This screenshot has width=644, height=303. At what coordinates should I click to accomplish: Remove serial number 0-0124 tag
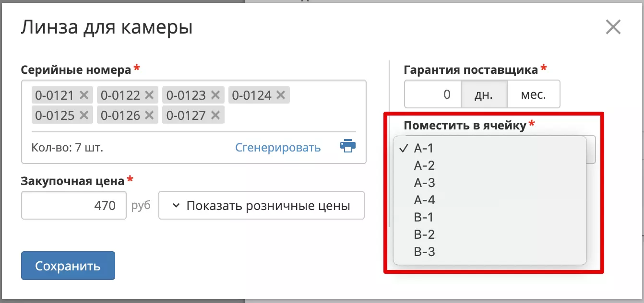pos(281,95)
